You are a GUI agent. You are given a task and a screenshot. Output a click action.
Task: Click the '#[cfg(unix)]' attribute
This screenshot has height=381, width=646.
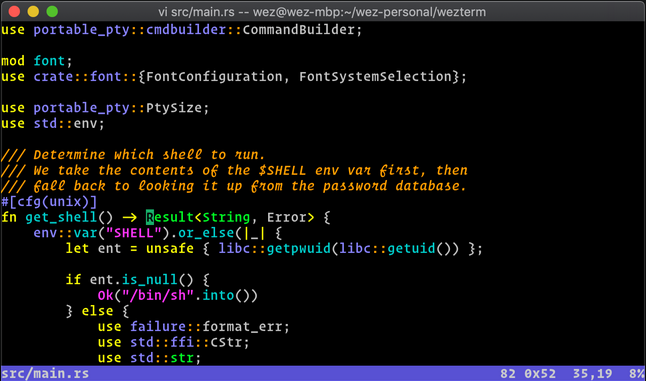(x=49, y=202)
